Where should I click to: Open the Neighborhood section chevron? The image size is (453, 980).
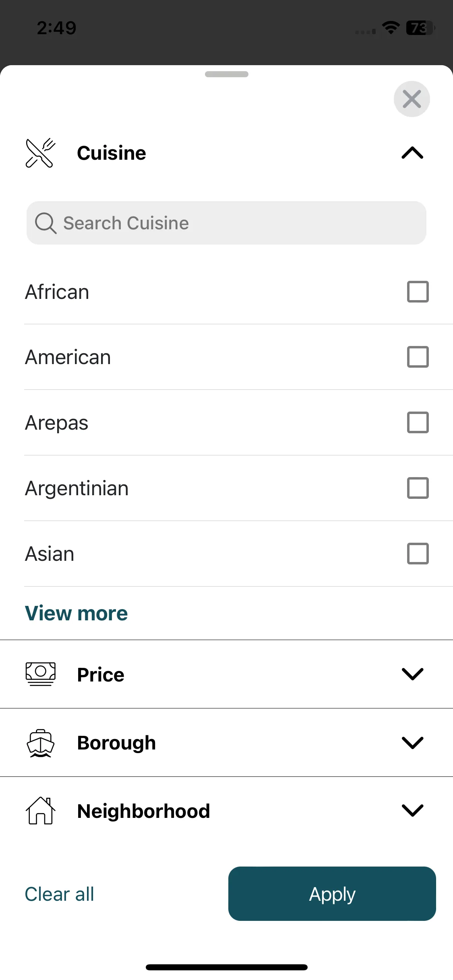412,811
